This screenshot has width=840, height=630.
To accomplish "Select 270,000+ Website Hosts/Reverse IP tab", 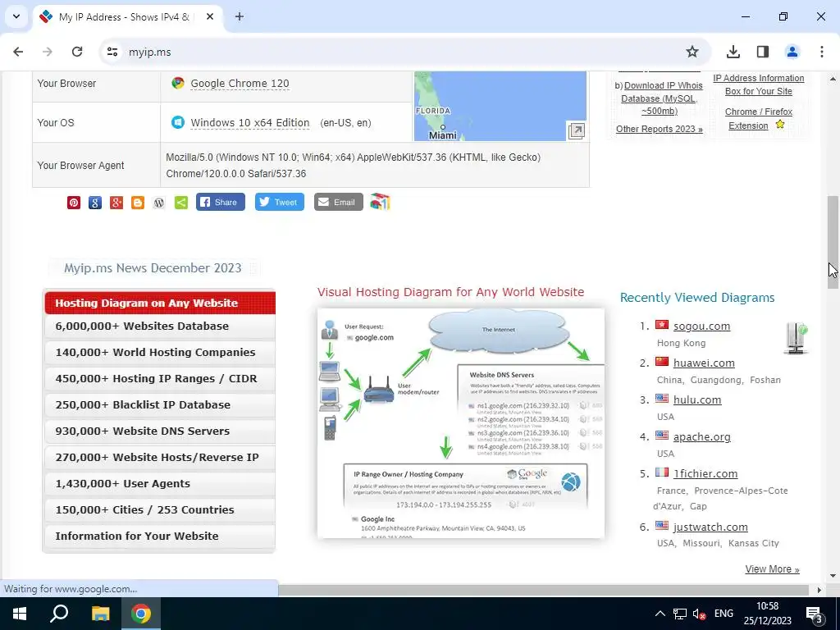I will click(x=160, y=458).
